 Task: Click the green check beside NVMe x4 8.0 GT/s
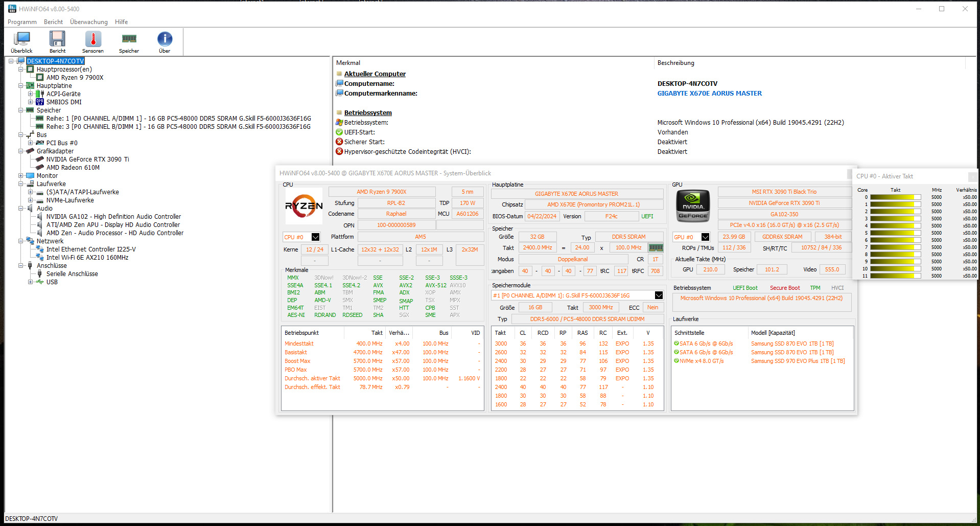tap(676, 361)
